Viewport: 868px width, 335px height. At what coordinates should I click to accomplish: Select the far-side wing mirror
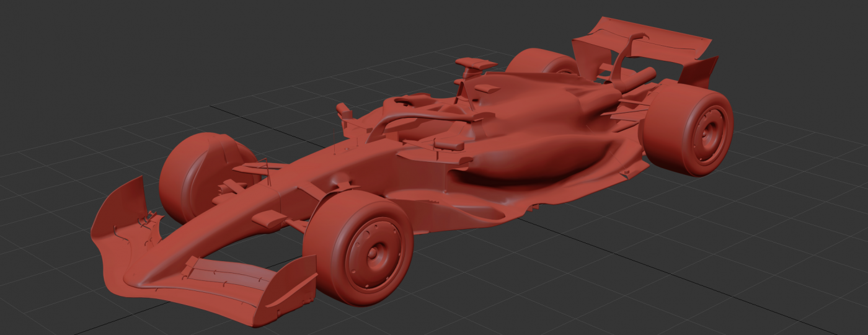coord(343,112)
